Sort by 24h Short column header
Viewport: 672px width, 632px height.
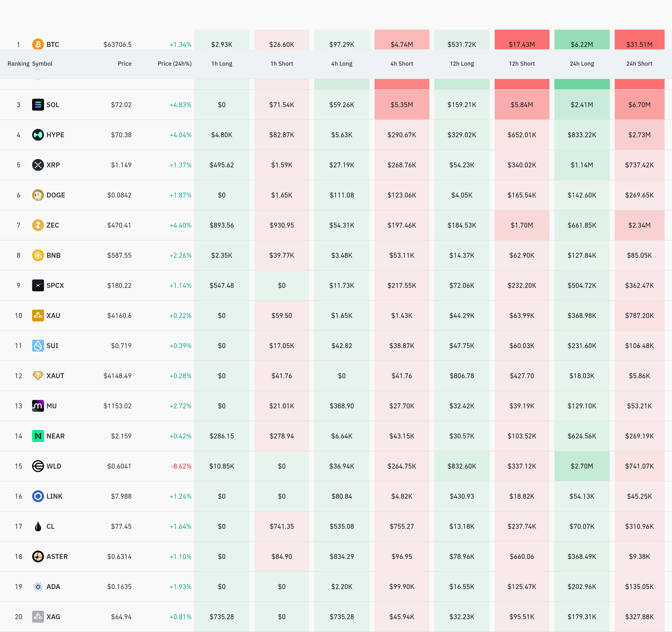(639, 63)
